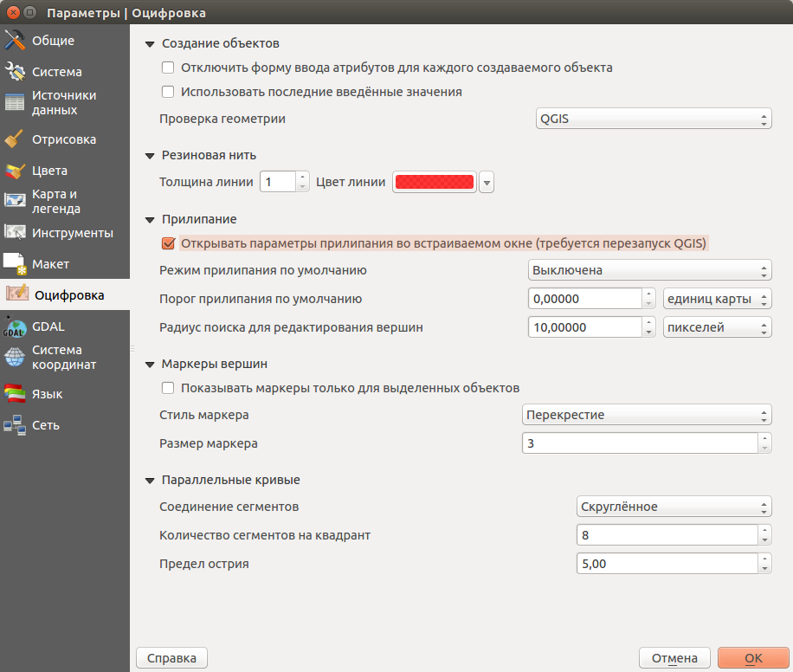Image resolution: width=793 pixels, height=672 pixels.
Task: Switch to the Язык settings tab
Action: (x=47, y=394)
